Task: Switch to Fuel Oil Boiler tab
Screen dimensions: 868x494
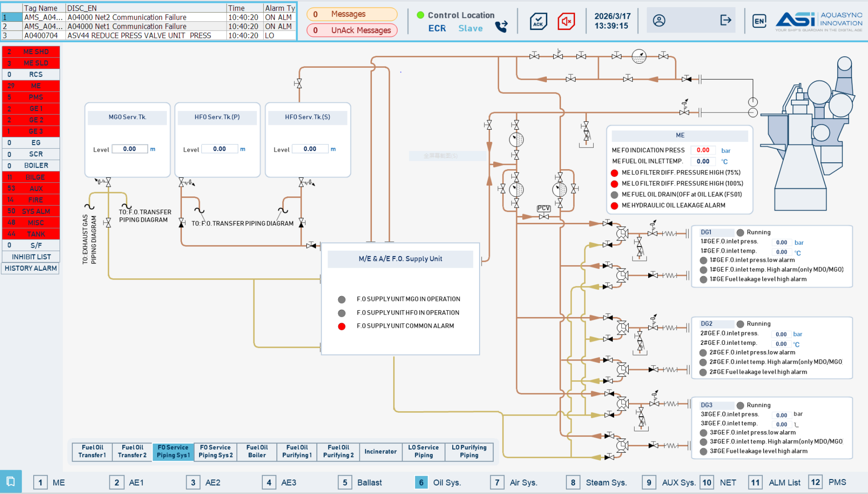Action: tap(257, 451)
